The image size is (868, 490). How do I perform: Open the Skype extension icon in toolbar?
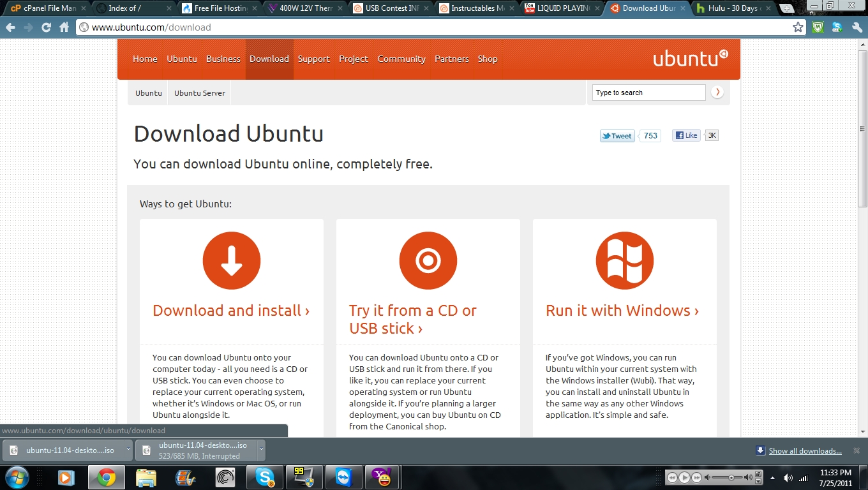[x=837, y=27]
